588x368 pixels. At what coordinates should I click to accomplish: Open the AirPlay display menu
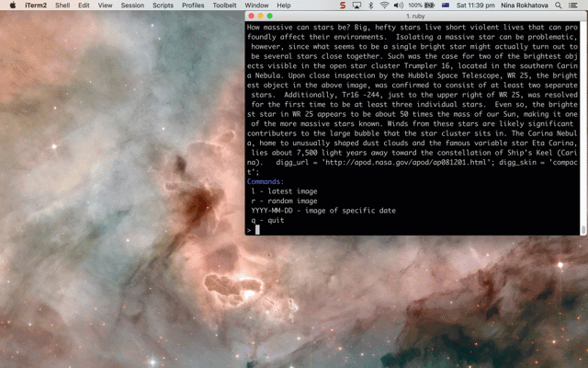click(x=356, y=6)
